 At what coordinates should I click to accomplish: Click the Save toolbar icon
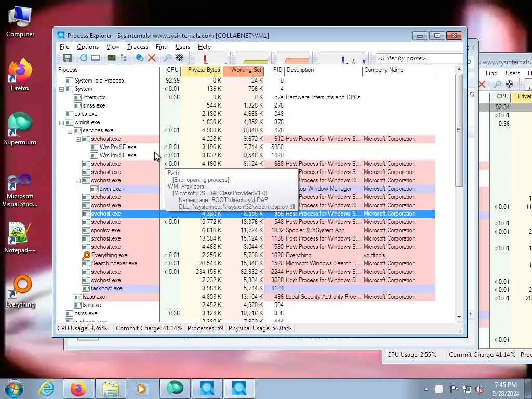coord(68,58)
